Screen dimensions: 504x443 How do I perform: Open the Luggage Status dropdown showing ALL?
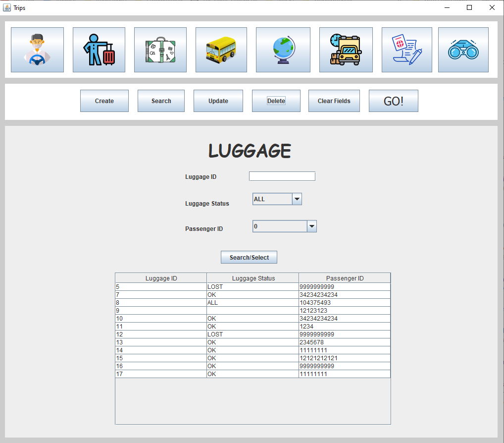pyautogui.click(x=277, y=199)
